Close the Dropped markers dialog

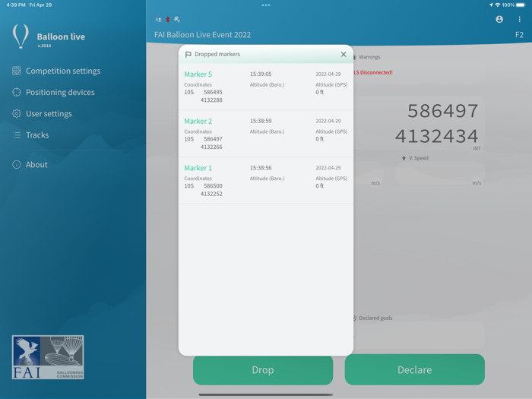point(344,54)
